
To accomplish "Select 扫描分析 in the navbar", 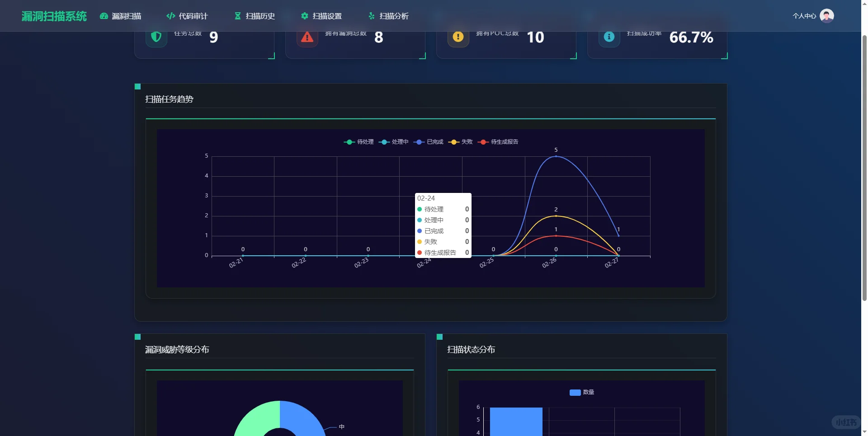I will click(388, 16).
